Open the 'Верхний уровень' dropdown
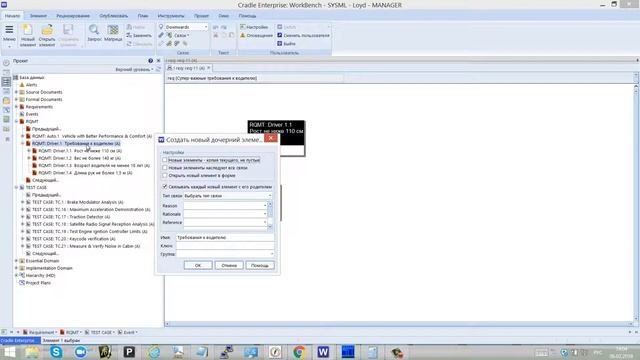 134,69
